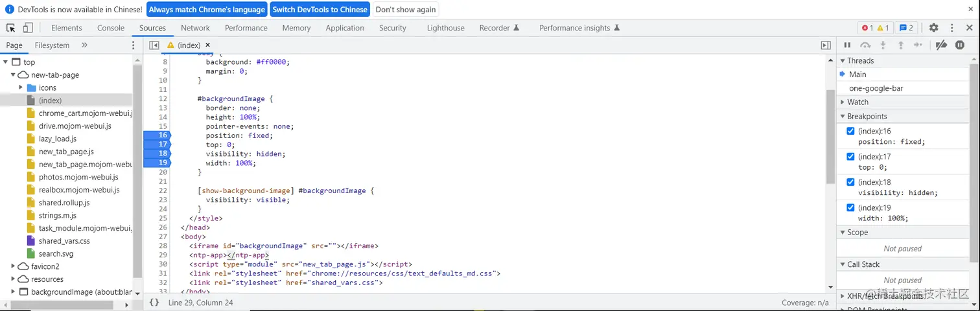
Task: Open the Performance tab
Action: (246, 28)
